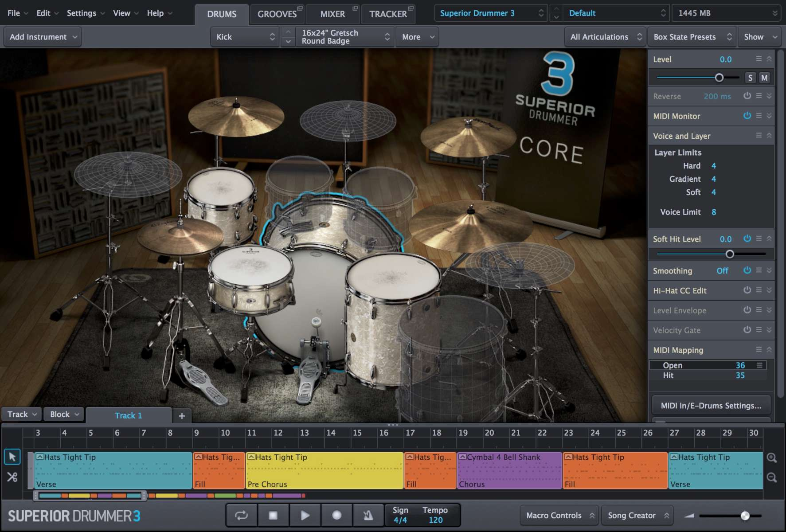Solo the kick drum with the S button
786x532 pixels.
(x=750, y=77)
